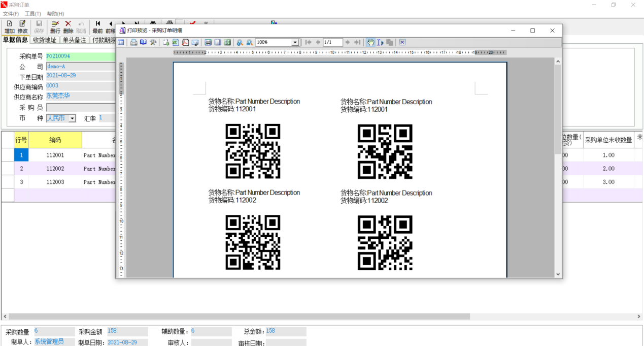Click the 采购单号 field showing PO210094
The image size is (644, 346).
(x=81, y=56)
